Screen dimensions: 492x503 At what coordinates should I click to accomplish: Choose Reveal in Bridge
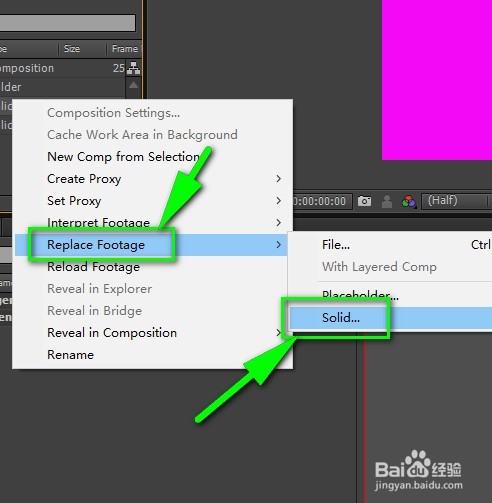95,311
